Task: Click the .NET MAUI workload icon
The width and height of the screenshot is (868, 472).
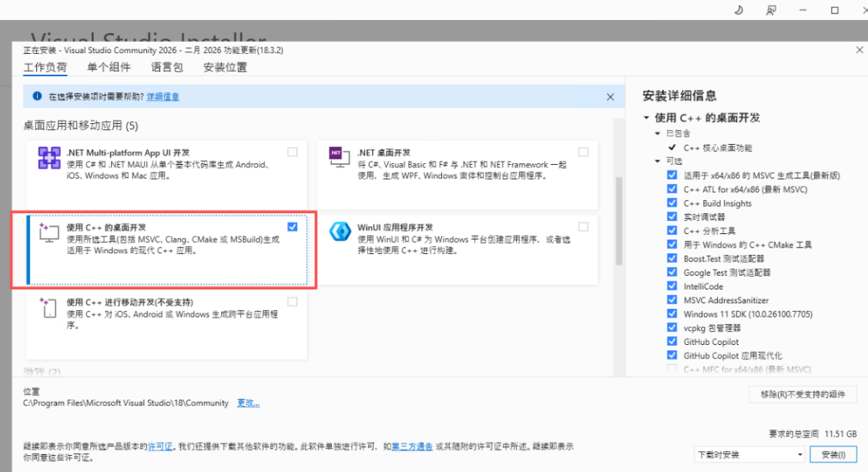Action: [49, 158]
